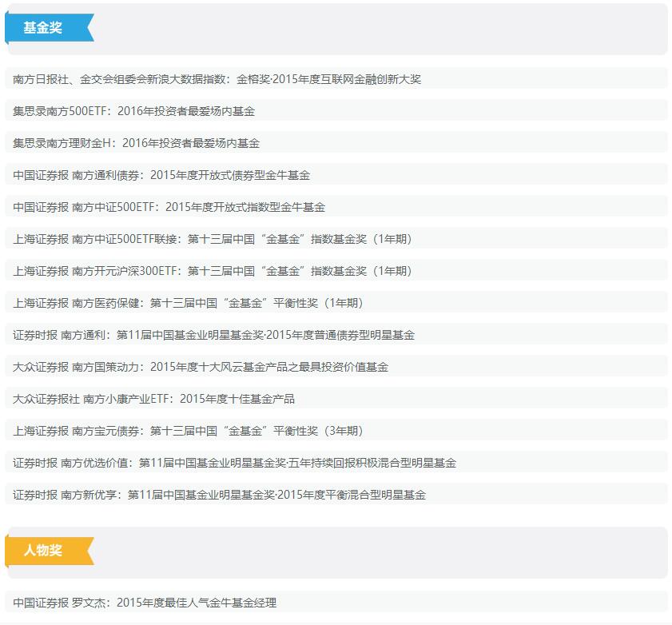Click the 南方医药保健 平衡性奖 (1年期) row

click(x=188, y=303)
